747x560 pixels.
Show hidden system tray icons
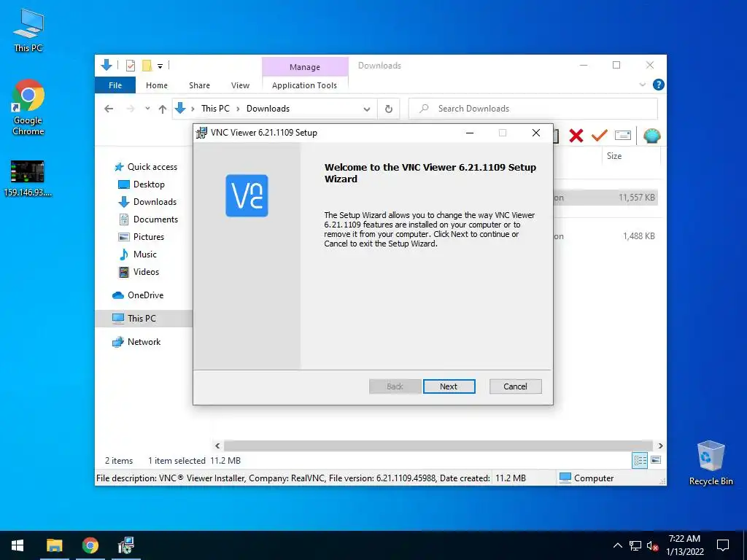(617, 545)
